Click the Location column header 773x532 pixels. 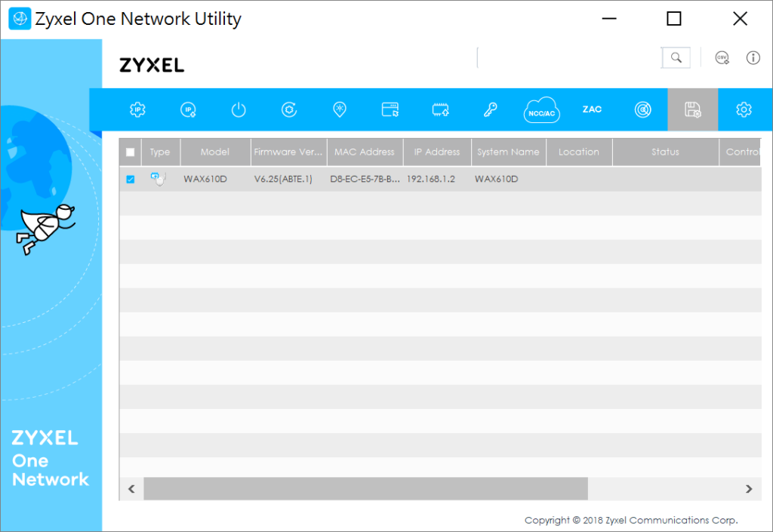pos(579,152)
